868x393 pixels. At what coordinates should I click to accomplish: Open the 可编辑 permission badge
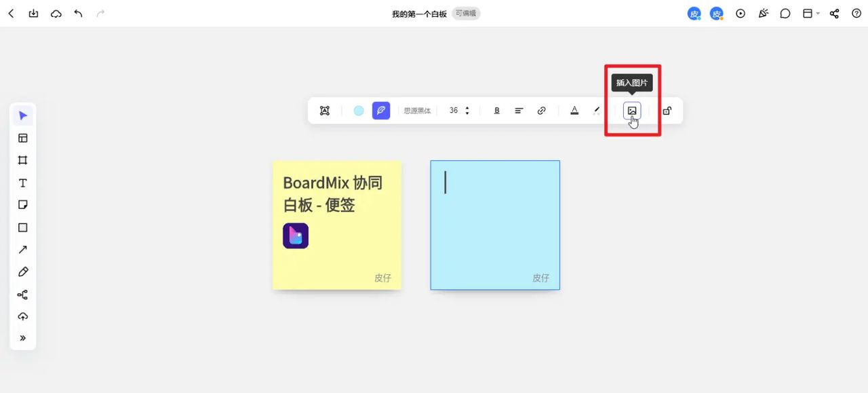point(466,14)
